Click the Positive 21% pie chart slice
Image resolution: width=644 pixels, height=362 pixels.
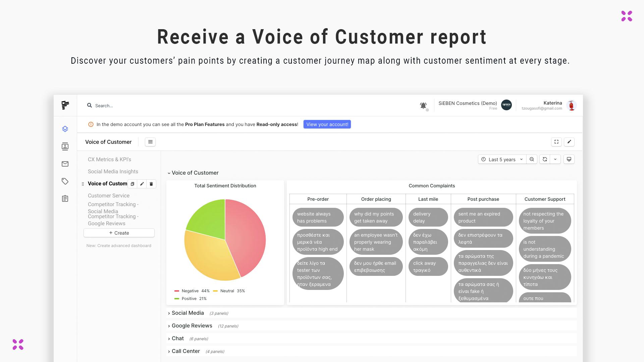click(x=210, y=221)
